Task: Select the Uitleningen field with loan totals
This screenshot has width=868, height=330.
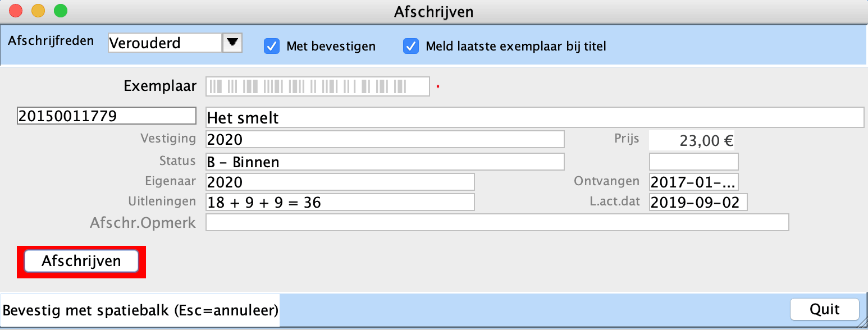Action: (339, 202)
